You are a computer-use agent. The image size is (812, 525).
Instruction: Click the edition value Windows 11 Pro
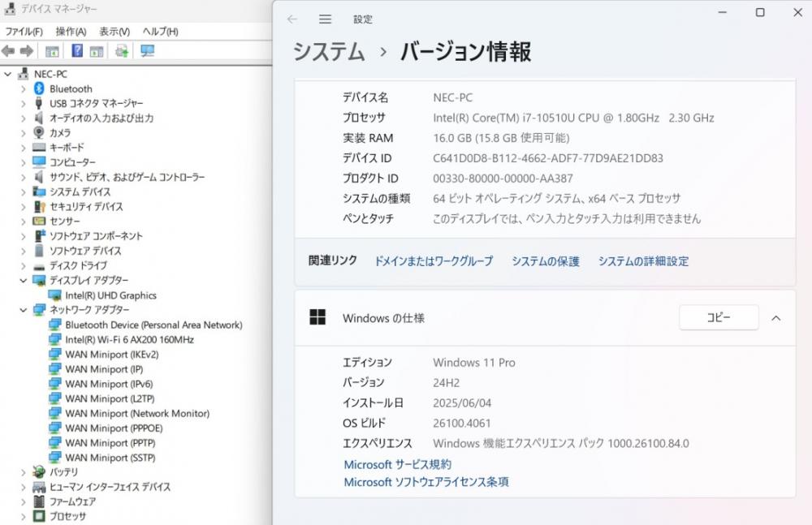(x=474, y=363)
